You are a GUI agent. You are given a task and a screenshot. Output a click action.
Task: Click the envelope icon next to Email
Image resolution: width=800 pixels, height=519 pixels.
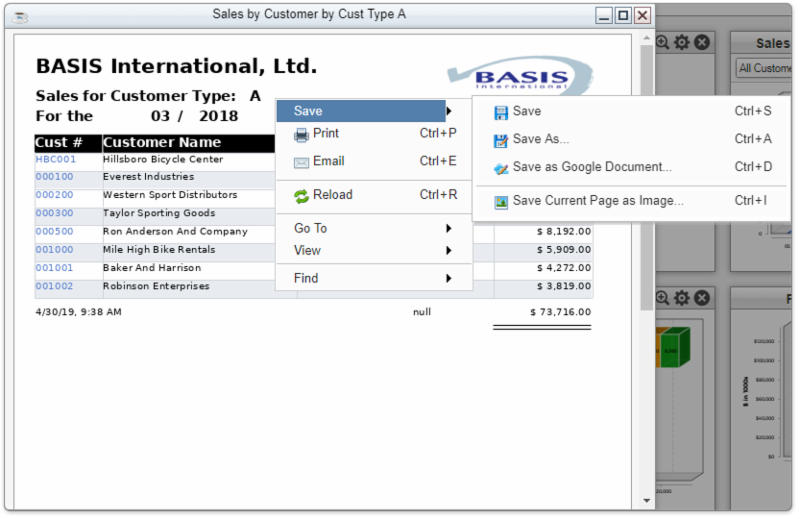pos(301,162)
